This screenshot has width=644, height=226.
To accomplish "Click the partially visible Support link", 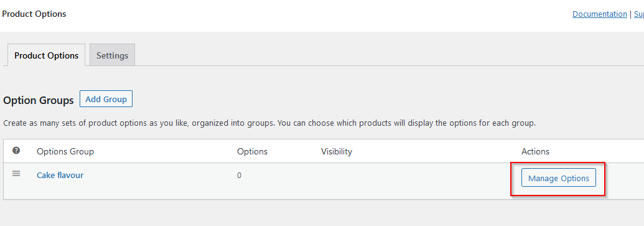I will tap(639, 14).
